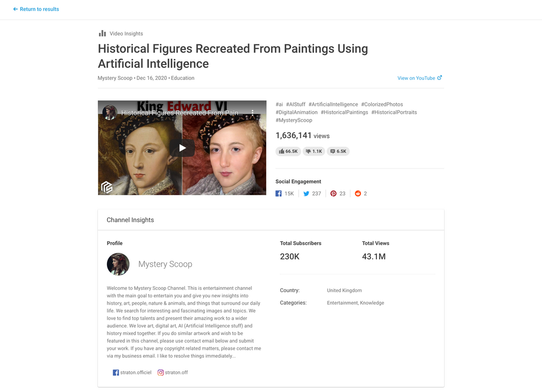Click the 1.1K dislikes thumbs-down badge

coord(314,151)
